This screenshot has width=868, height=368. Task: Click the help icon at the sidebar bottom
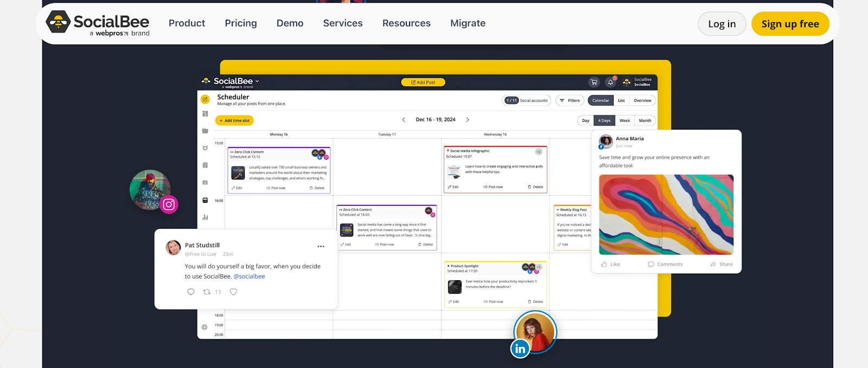tap(205, 327)
